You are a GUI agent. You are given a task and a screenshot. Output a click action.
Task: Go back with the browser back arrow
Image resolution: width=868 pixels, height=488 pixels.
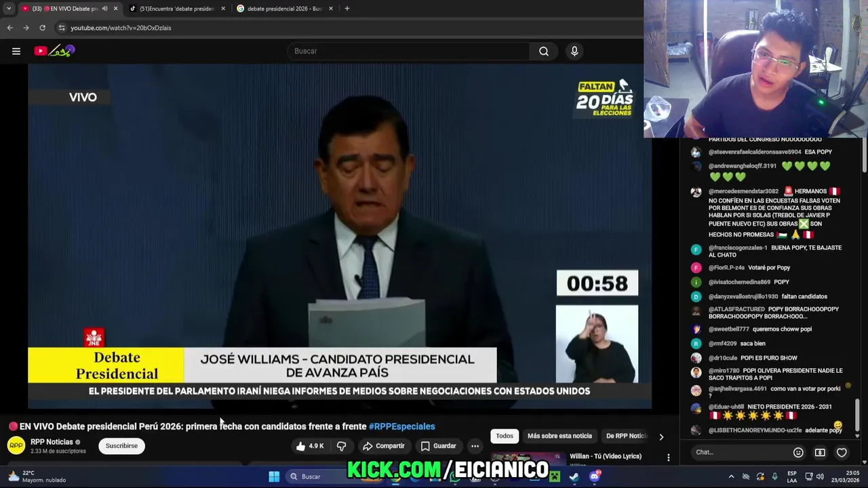tap(9, 28)
